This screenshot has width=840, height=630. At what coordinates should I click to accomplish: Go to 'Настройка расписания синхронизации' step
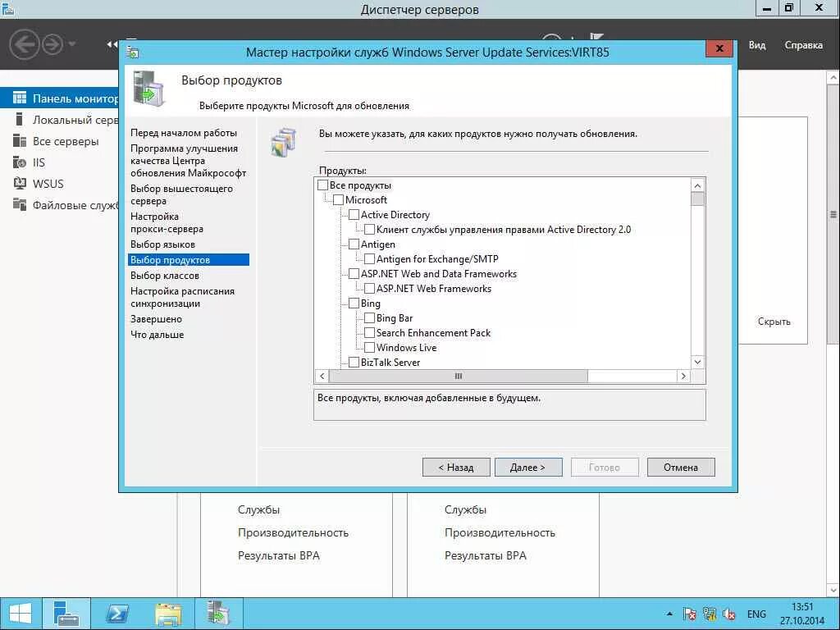tap(183, 297)
